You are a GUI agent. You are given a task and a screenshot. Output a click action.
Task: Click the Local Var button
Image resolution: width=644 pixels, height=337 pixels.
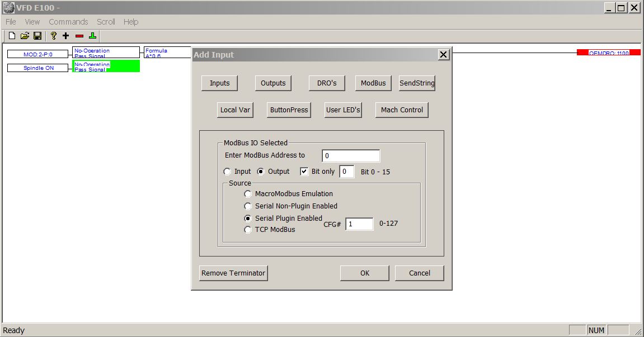(235, 110)
